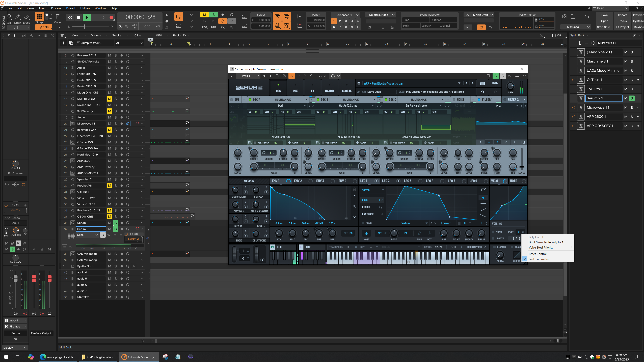Open the Process menu
This screenshot has height=362, width=644.
[56, 8]
